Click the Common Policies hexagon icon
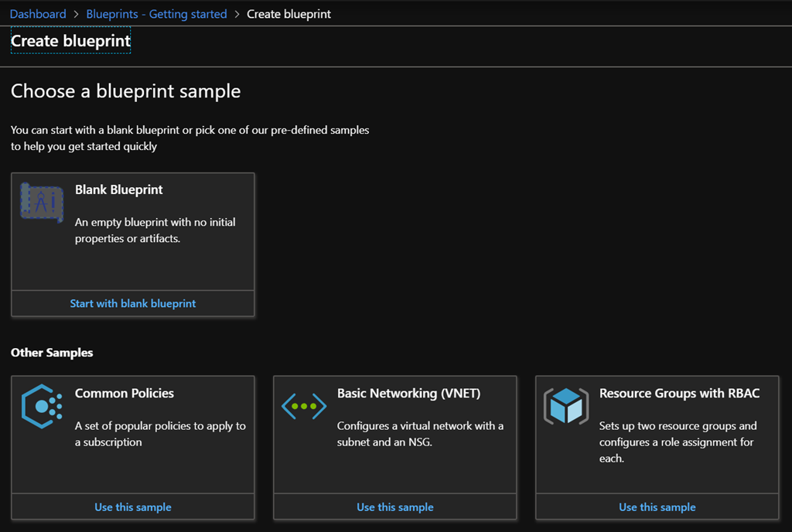Screen dimensions: 792x532 click(x=41, y=406)
